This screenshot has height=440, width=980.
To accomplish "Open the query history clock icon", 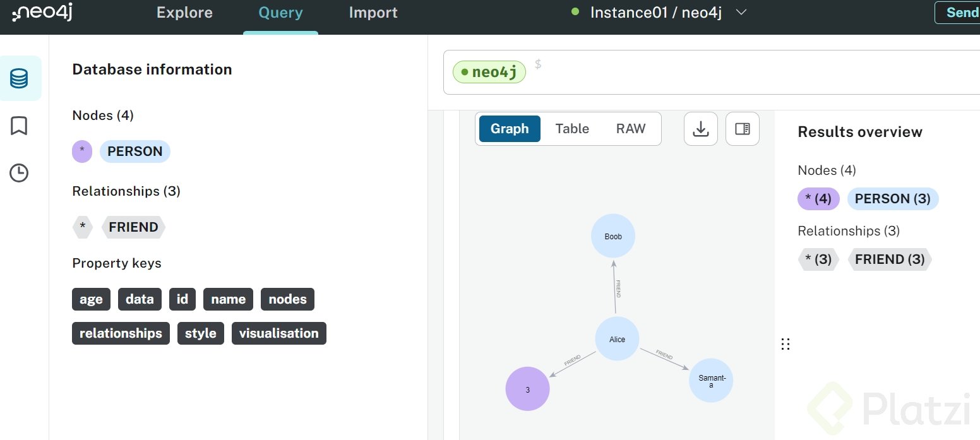I will pyautogui.click(x=19, y=172).
